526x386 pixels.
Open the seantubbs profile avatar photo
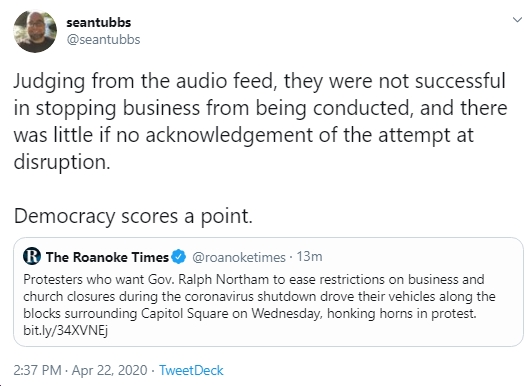(35, 31)
